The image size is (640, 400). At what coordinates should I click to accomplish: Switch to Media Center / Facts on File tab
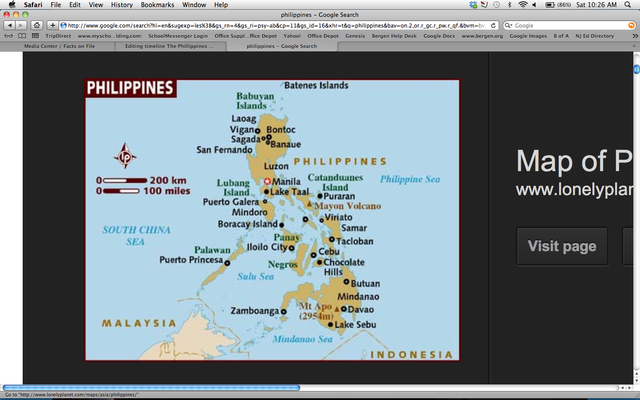[59, 46]
